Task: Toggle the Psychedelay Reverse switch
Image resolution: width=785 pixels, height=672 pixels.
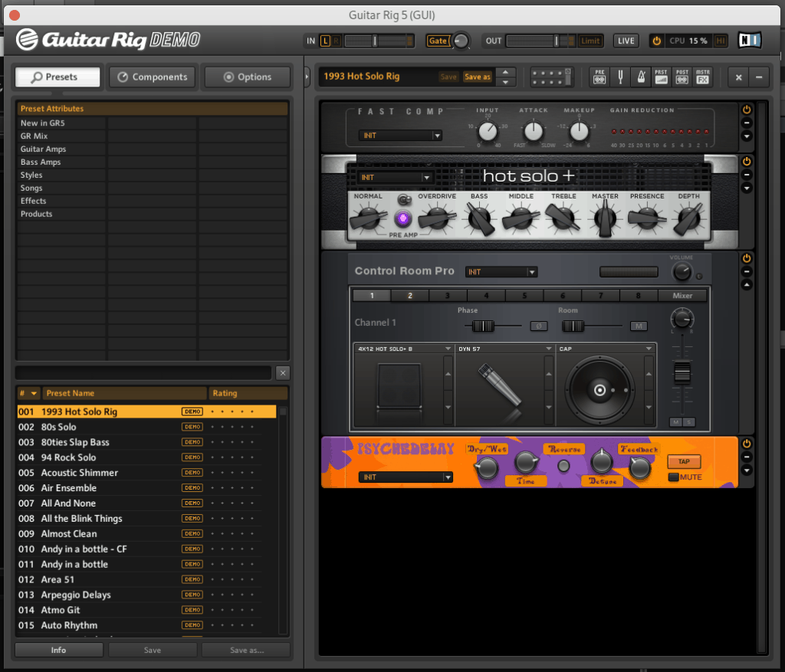Action: tap(563, 466)
